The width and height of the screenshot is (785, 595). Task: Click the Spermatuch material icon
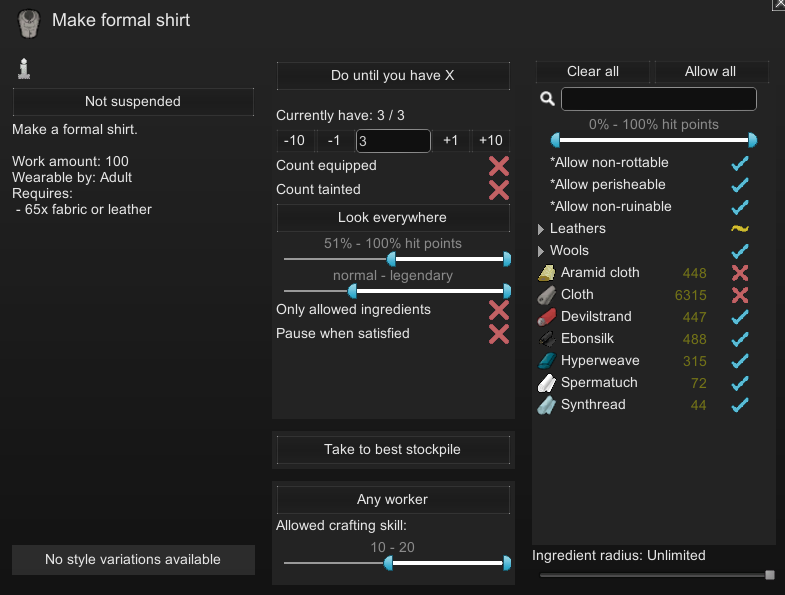[x=546, y=383]
